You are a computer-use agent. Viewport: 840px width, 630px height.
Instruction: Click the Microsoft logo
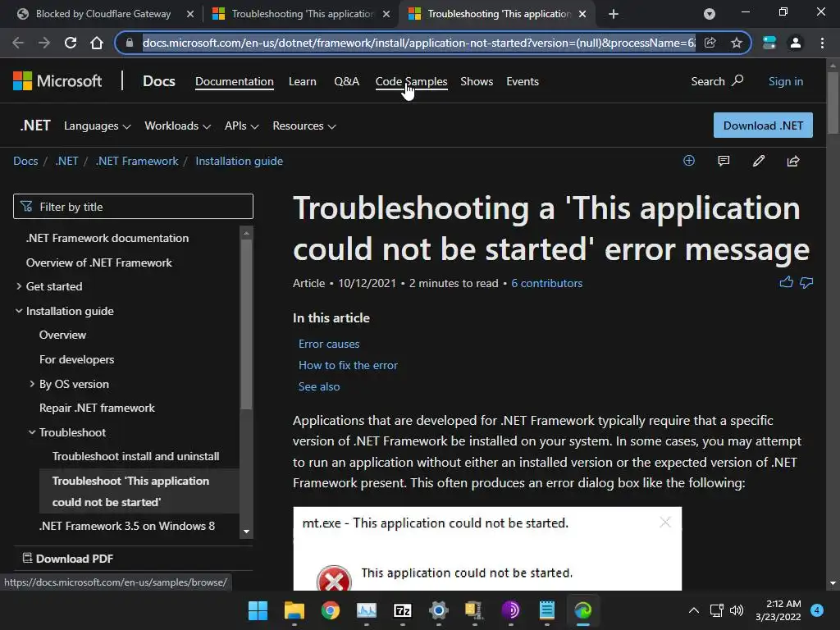tap(57, 81)
